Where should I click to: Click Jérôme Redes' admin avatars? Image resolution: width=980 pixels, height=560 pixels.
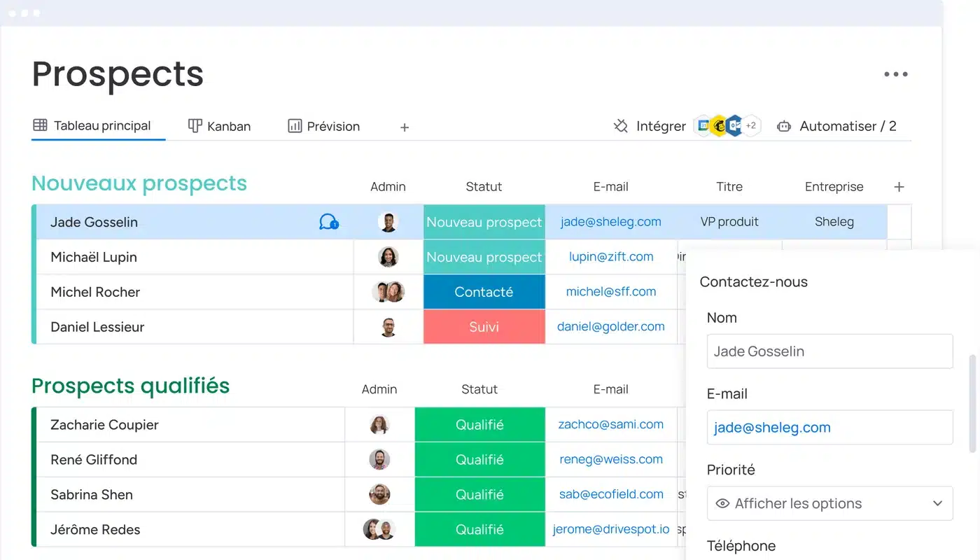tap(379, 530)
